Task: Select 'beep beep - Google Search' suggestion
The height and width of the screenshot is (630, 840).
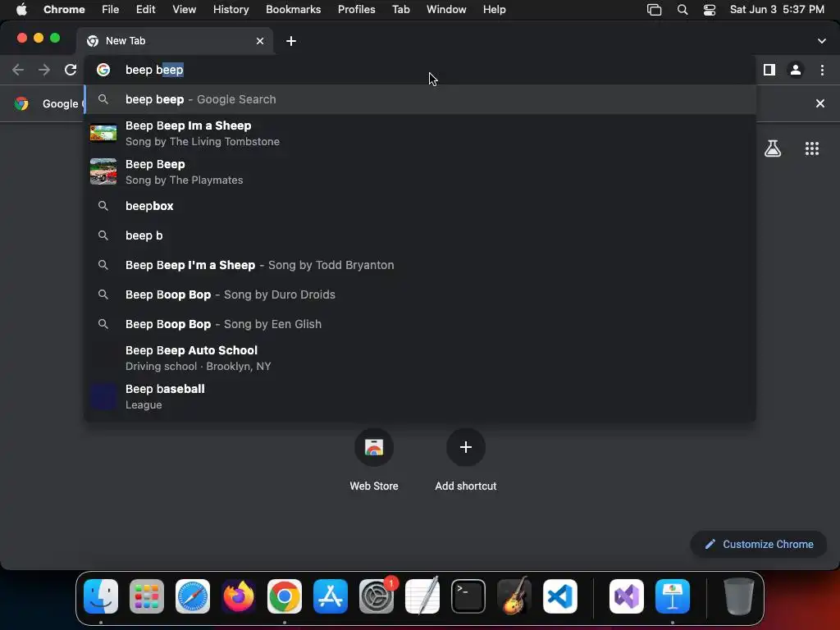Action: pyautogui.click(x=420, y=99)
